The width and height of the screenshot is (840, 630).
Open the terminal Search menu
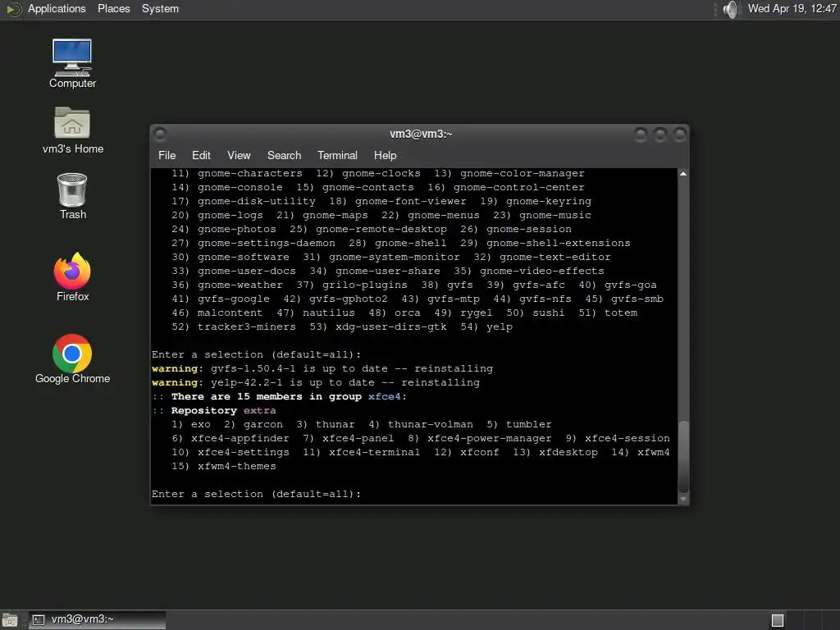click(x=284, y=155)
